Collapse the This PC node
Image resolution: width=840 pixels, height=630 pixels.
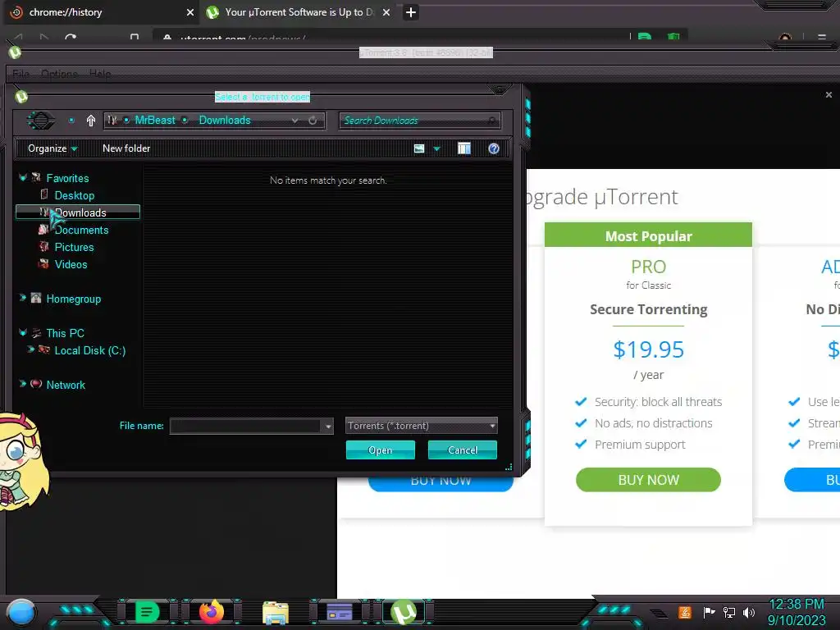click(22, 332)
